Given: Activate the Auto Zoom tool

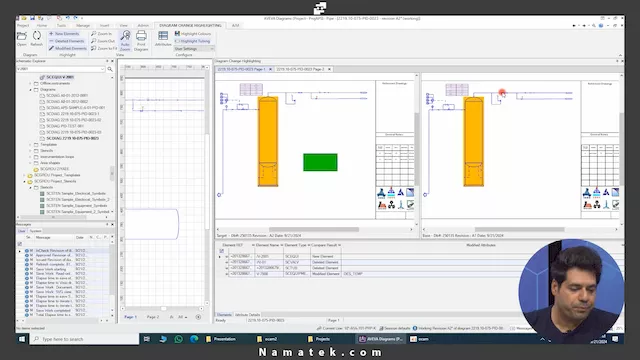Looking at the screenshot, I should pyautogui.click(x=125, y=41).
